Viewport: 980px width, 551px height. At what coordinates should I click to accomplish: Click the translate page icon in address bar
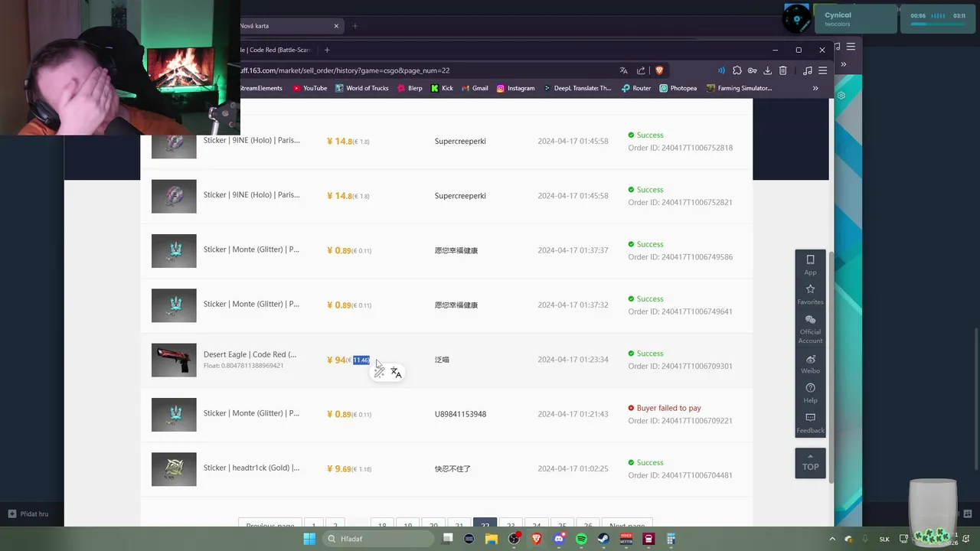[x=623, y=70]
